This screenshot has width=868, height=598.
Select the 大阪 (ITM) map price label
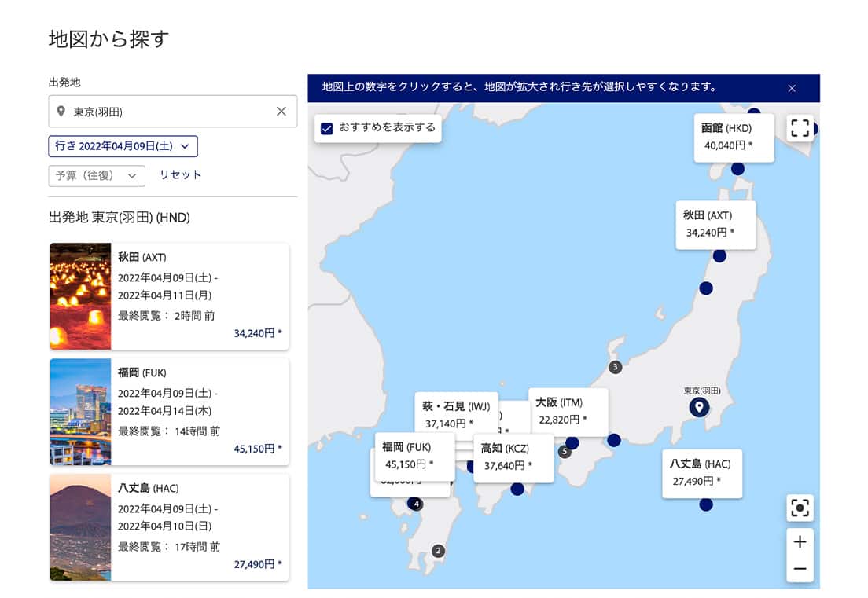point(568,411)
